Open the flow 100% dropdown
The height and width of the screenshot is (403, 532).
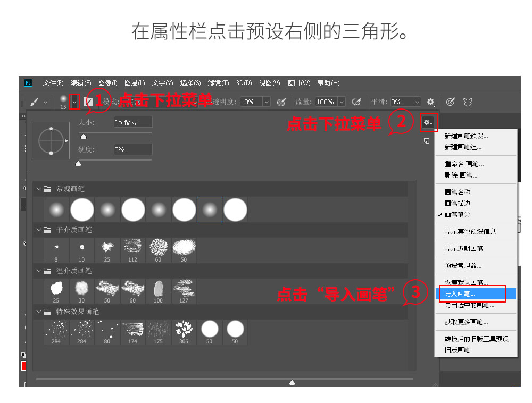point(342,102)
